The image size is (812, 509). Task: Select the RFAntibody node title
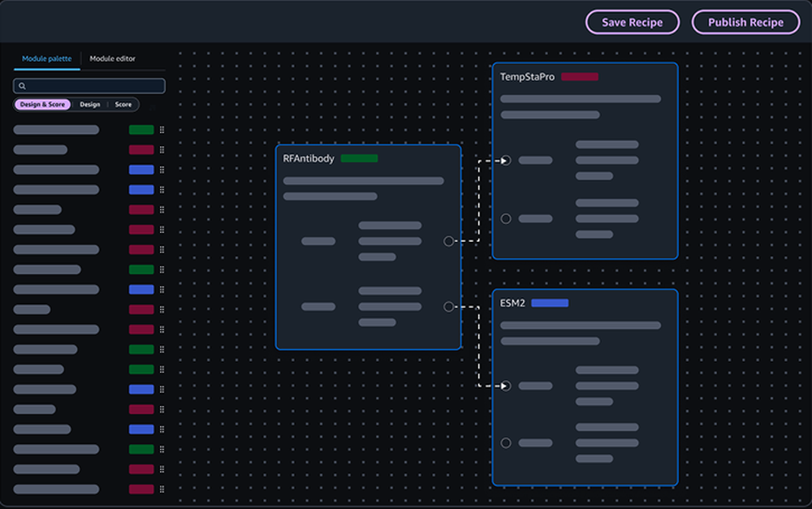coord(308,158)
